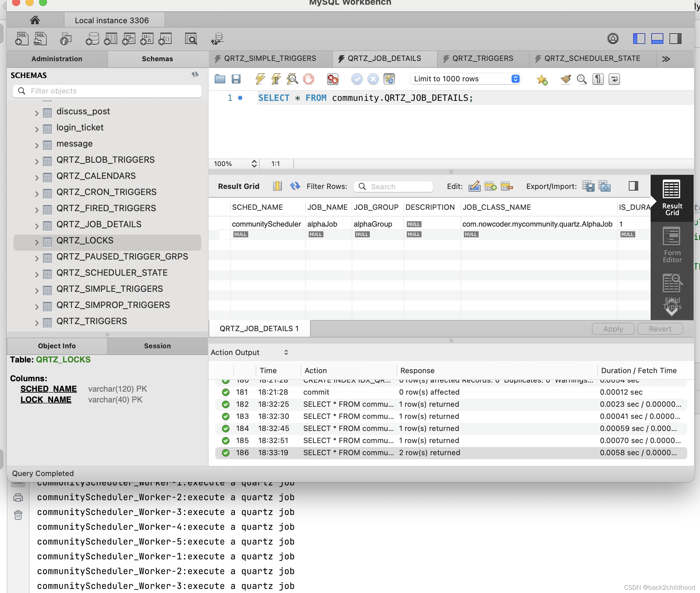Reconnect to DBMS icon

[x=217, y=39]
